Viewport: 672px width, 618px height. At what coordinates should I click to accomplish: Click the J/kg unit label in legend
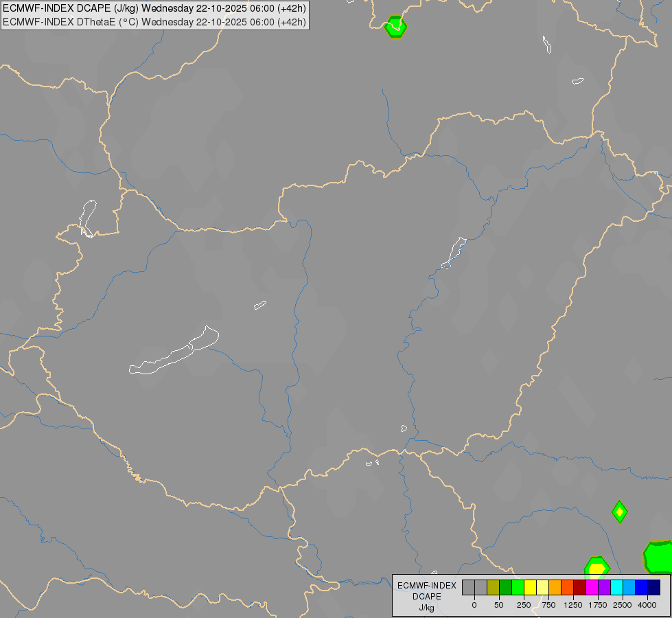click(x=426, y=608)
